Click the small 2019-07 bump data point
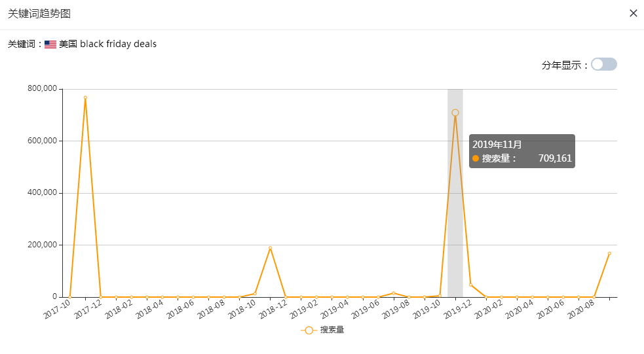The width and height of the screenshot is (644, 354). point(394,293)
